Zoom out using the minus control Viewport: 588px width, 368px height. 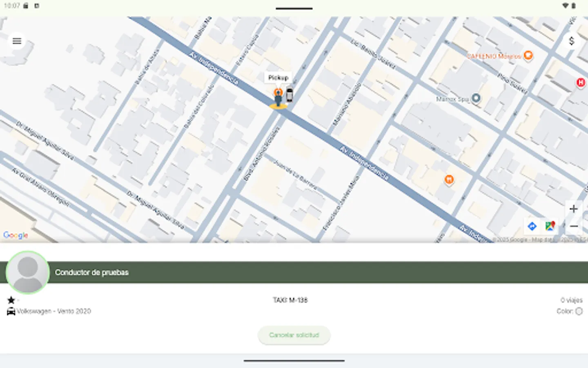click(573, 225)
